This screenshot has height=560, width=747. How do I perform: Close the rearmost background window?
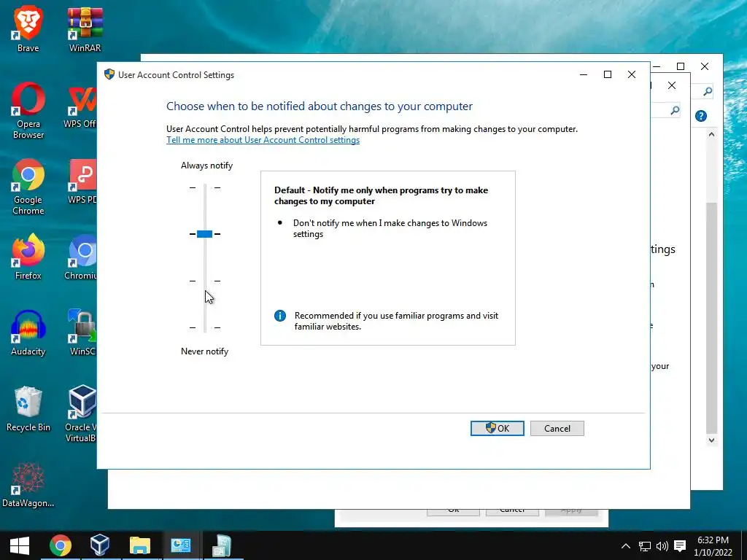point(705,66)
